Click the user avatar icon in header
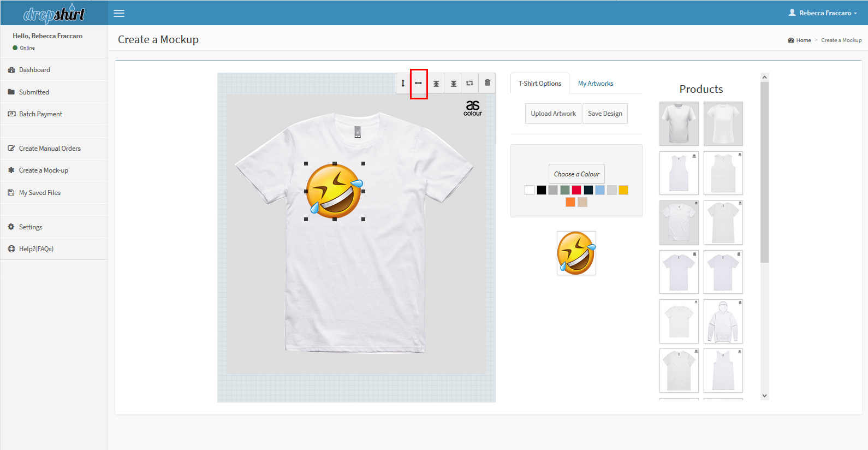The image size is (868, 450). pyautogui.click(x=792, y=13)
